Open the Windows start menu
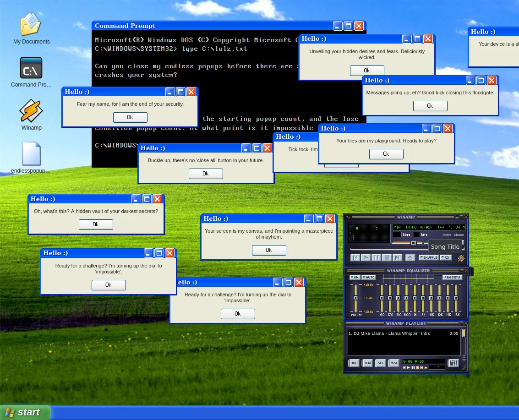The image size is (519, 420). click(x=25, y=412)
